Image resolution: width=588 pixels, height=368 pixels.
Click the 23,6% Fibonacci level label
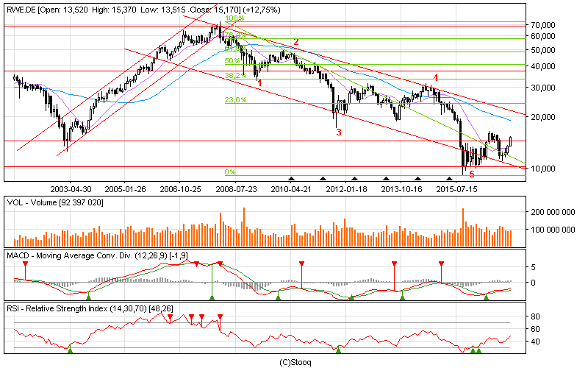(235, 100)
